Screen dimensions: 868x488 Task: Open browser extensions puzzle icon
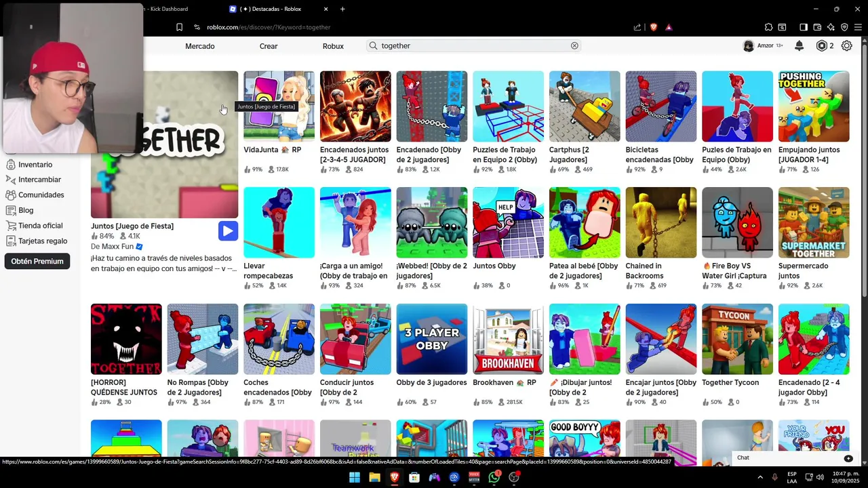768,27
